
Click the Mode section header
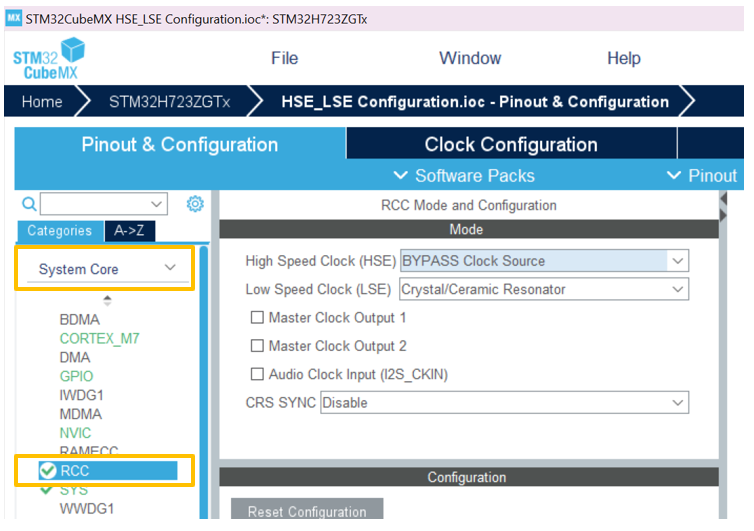469,229
